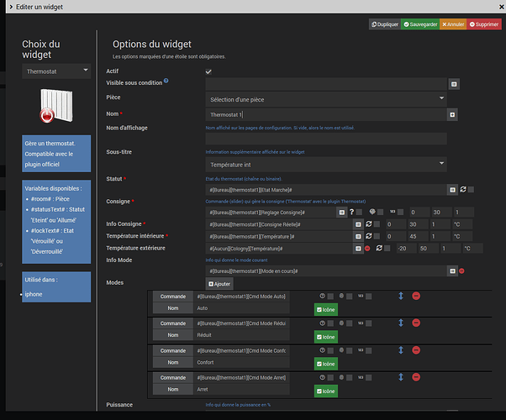Delete the Arret mode entry

[x=416, y=377]
